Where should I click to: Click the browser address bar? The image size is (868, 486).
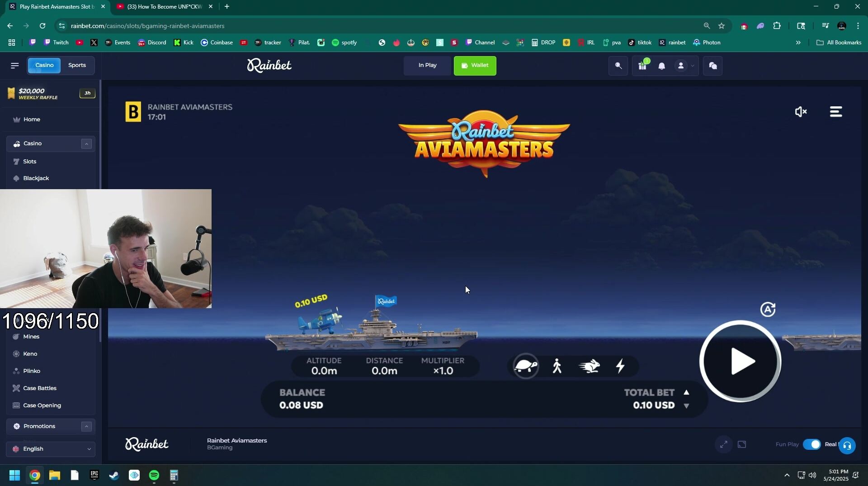(x=380, y=26)
